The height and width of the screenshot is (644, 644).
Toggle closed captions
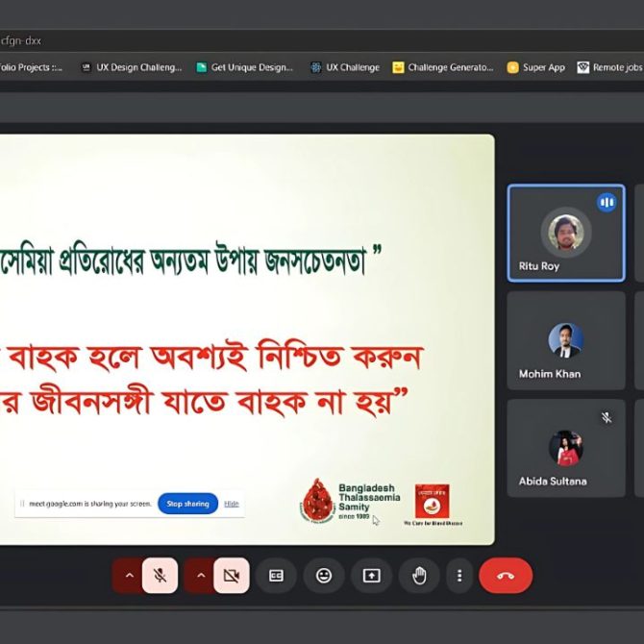click(277, 576)
